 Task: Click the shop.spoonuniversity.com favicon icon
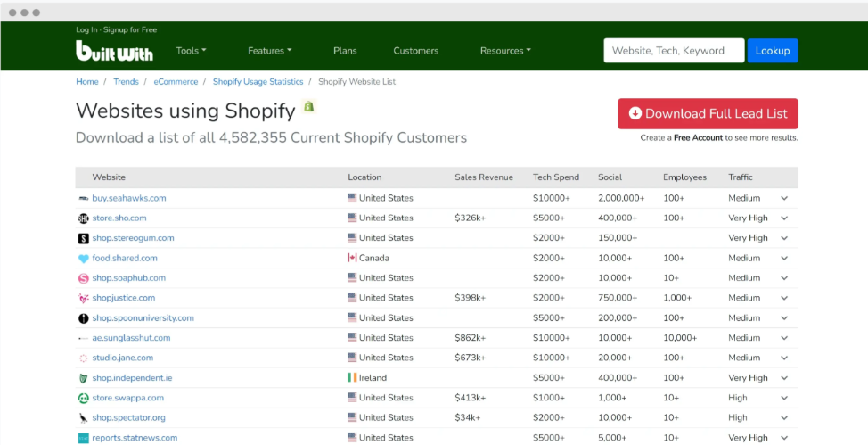[x=84, y=318]
